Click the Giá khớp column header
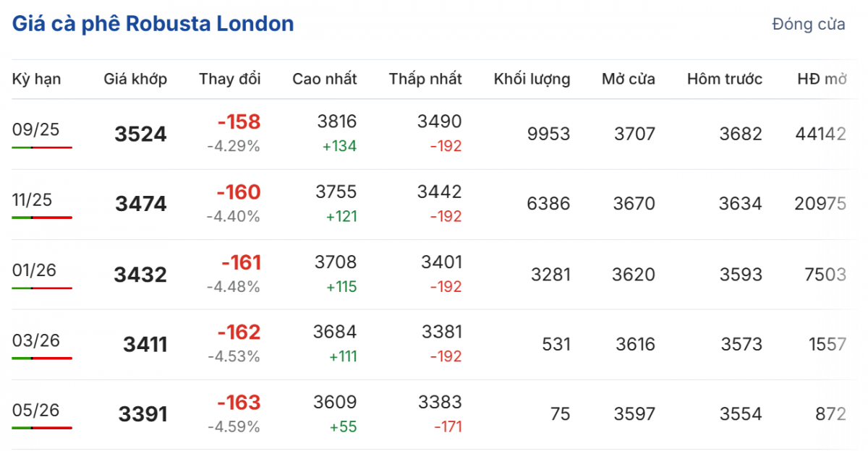The width and height of the screenshot is (868, 451). click(135, 79)
